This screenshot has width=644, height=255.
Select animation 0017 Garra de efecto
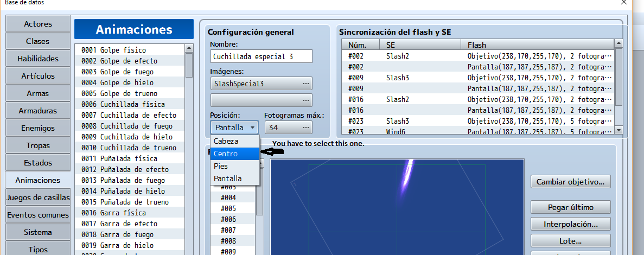click(x=130, y=224)
